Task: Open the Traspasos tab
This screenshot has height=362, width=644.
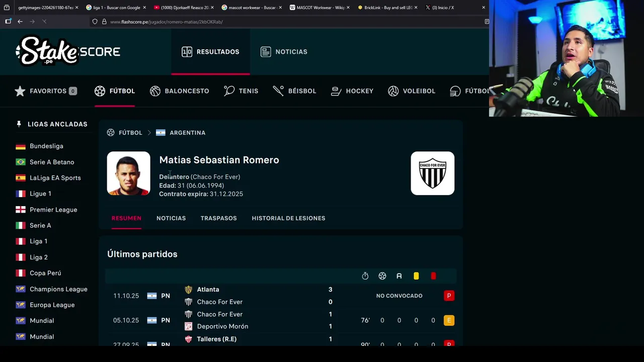Action: click(x=218, y=218)
